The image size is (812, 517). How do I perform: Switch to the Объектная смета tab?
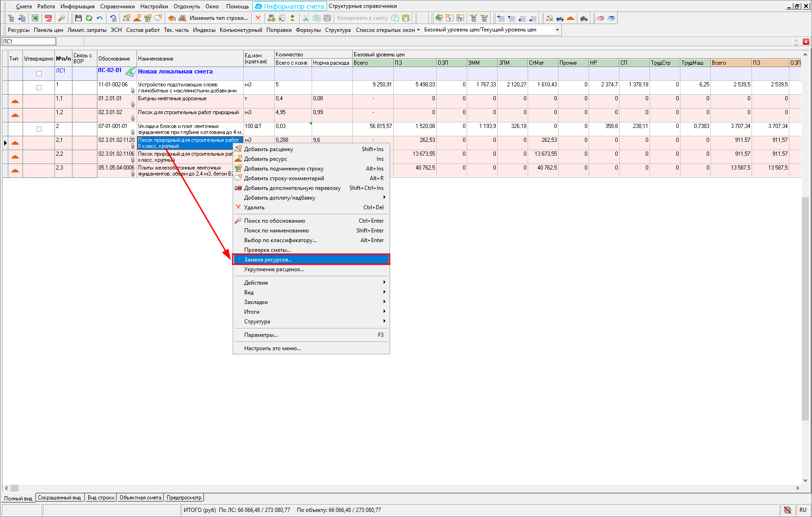(x=140, y=498)
